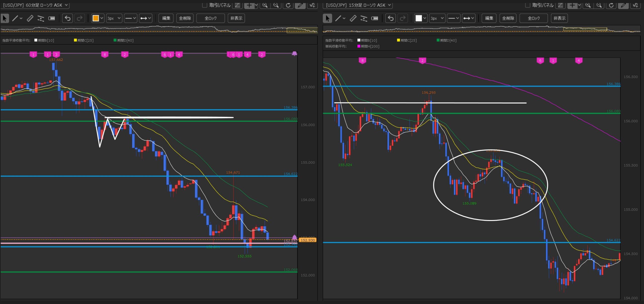Click the eraser tool in 60分足 toolbar
This screenshot has width=644, height=304.
tap(52, 18)
